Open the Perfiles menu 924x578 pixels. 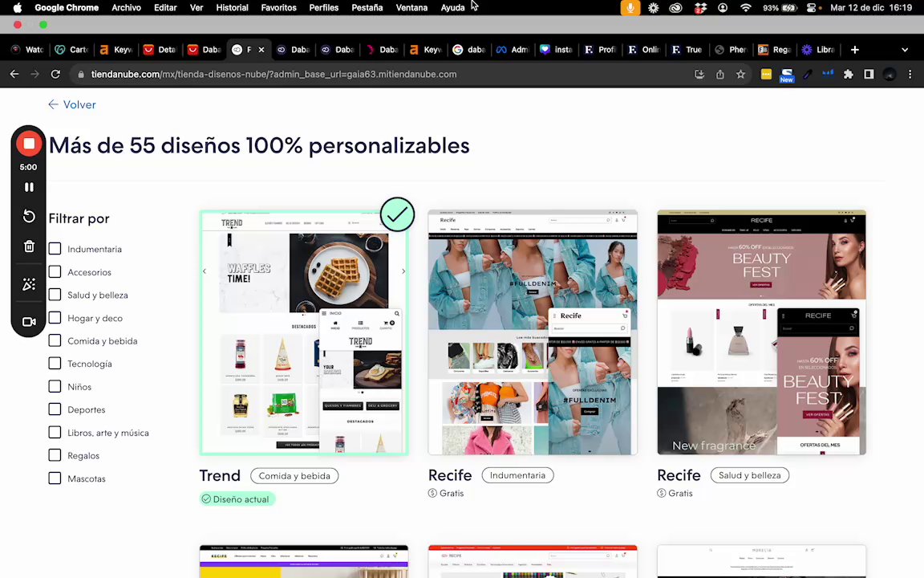[323, 8]
